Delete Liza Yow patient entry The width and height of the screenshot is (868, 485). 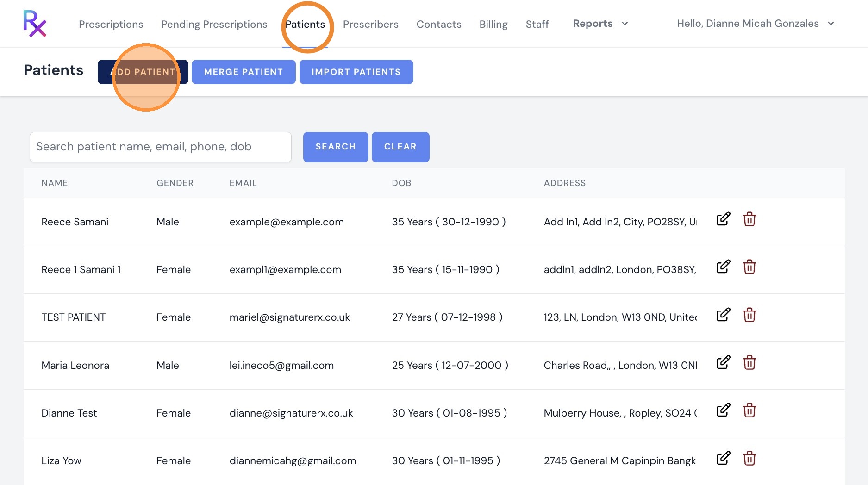(x=749, y=458)
